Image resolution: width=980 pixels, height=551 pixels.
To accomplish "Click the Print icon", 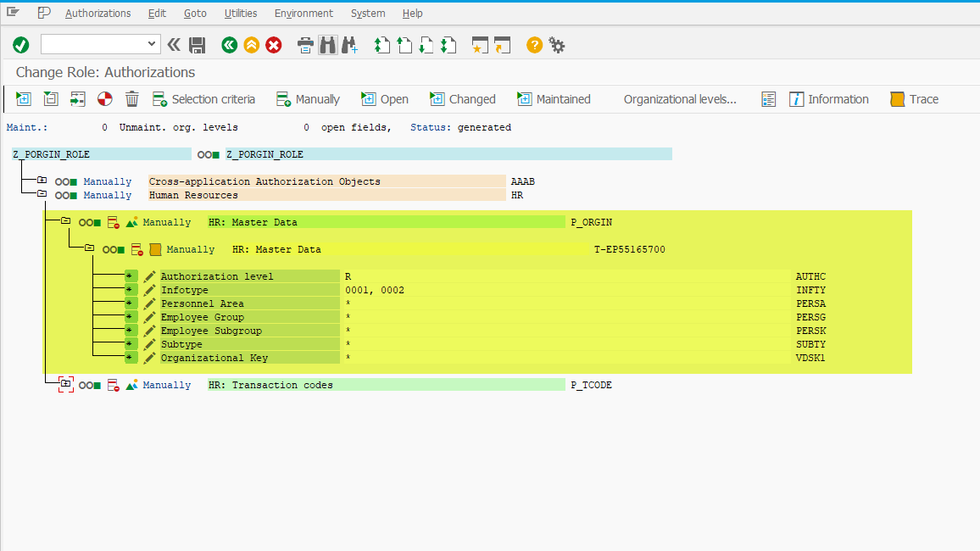I will (305, 45).
